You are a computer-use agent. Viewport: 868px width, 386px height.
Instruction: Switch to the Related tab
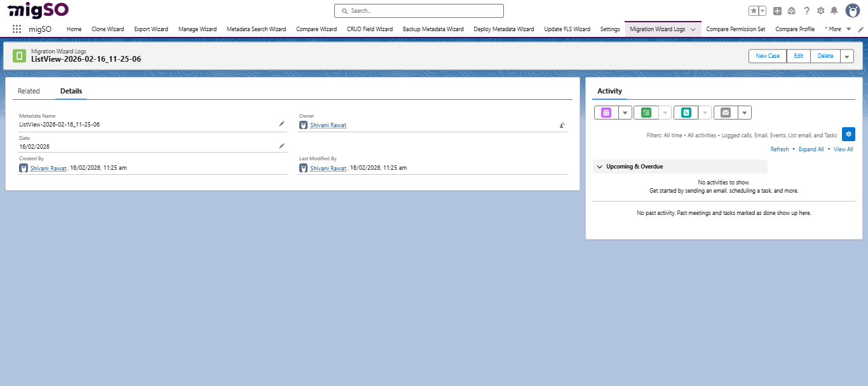(x=29, y=91)
